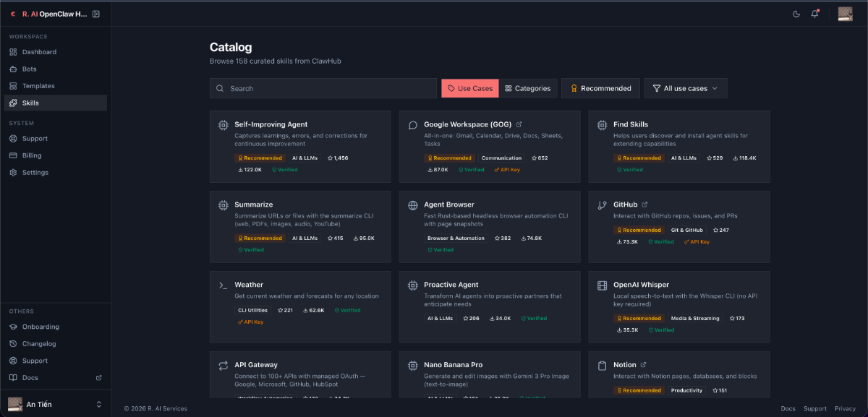This screenshot has width=868, height=417.
Task: Open the Nano Banana Pro skill card
Action: pos(490,374)
